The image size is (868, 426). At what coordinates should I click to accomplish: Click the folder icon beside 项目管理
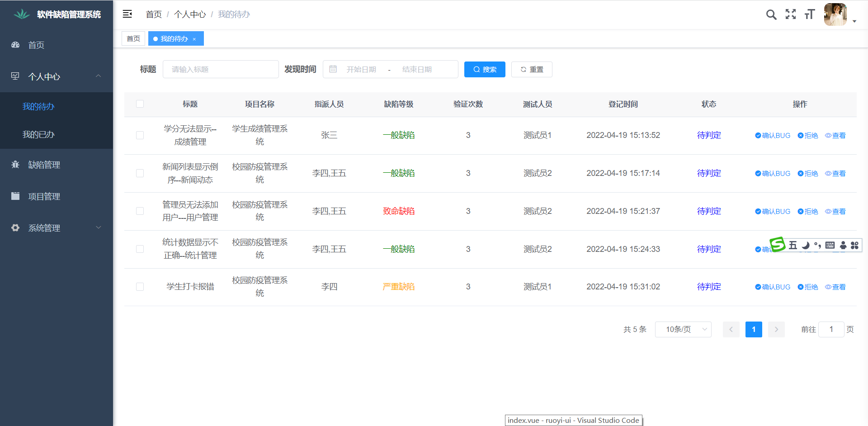pos(15,196)
